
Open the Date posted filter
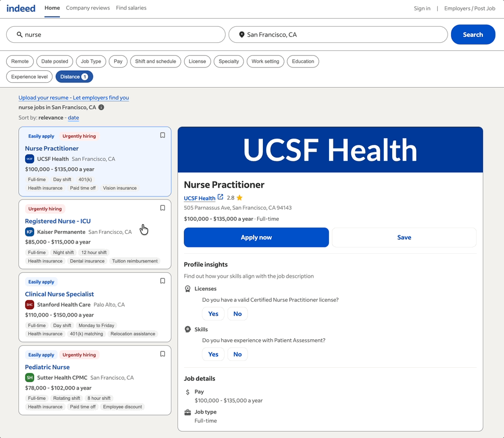click(x=55, y=62)
